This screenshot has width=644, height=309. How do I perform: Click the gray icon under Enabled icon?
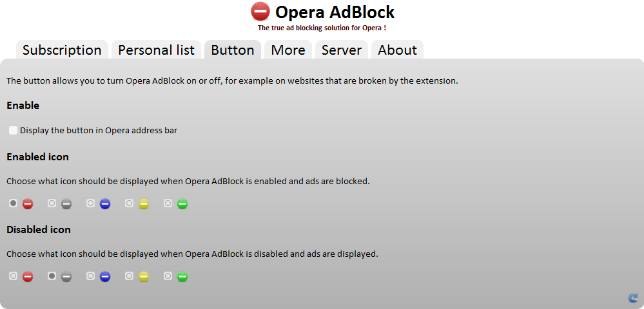pyautogui.click(x=66, y=204)
